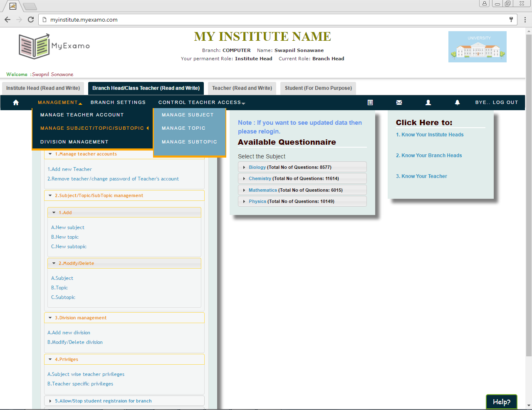Choose MANAGE SUBJECT in submenu
532x410 pixels.
pos(188,115)
